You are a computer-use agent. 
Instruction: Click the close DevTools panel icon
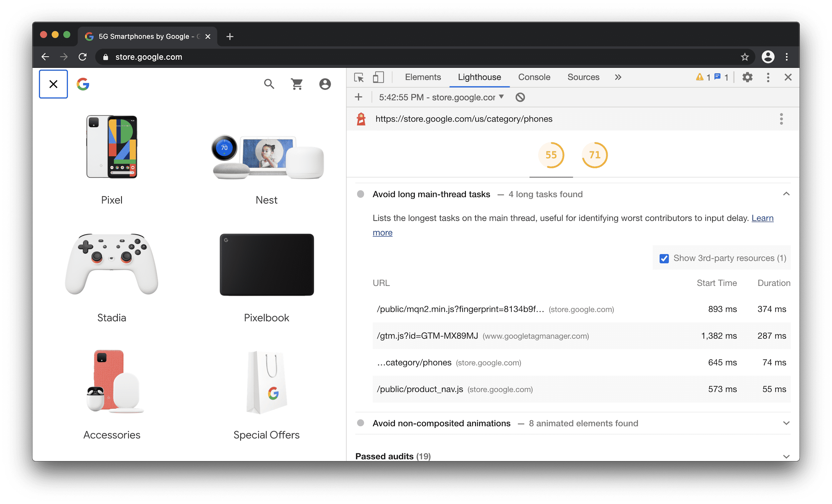tap(787, 76)
